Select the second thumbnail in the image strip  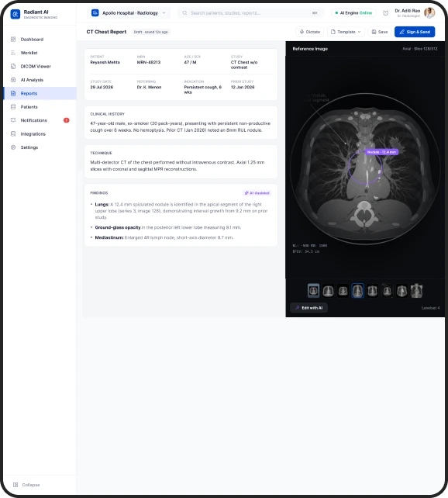[328, 291]
